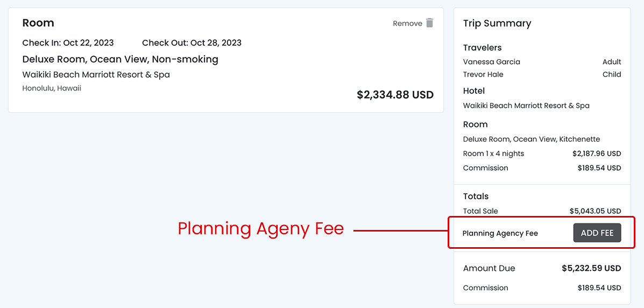Select traveler Vanessa Garcia
The height and width of the screenshot is (308, 644).
[x=491, y=62]
